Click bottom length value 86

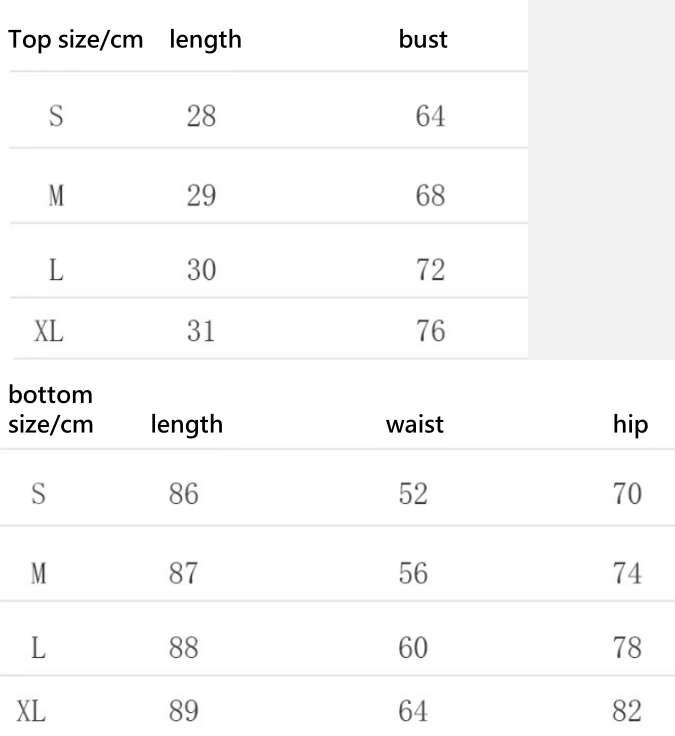(184, 493)
